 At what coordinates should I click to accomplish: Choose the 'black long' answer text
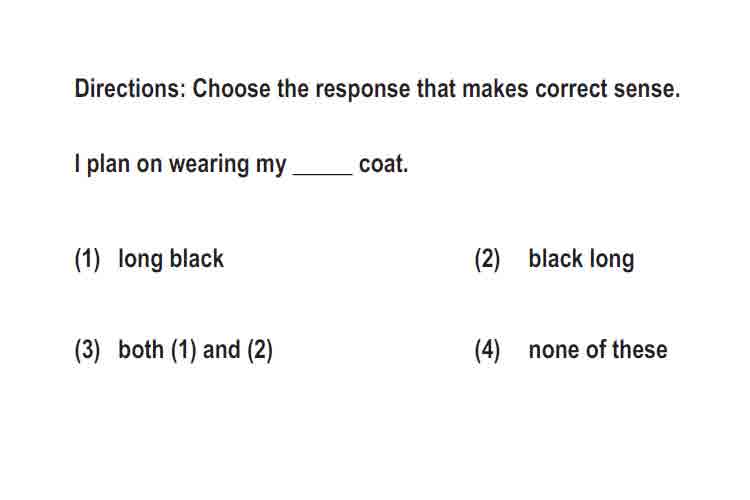click(581, 259)
